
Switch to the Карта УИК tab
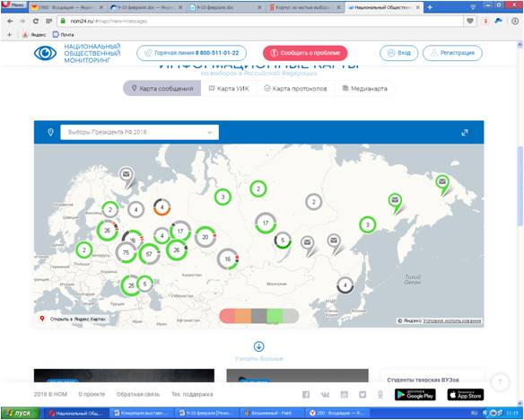(229, 89)
